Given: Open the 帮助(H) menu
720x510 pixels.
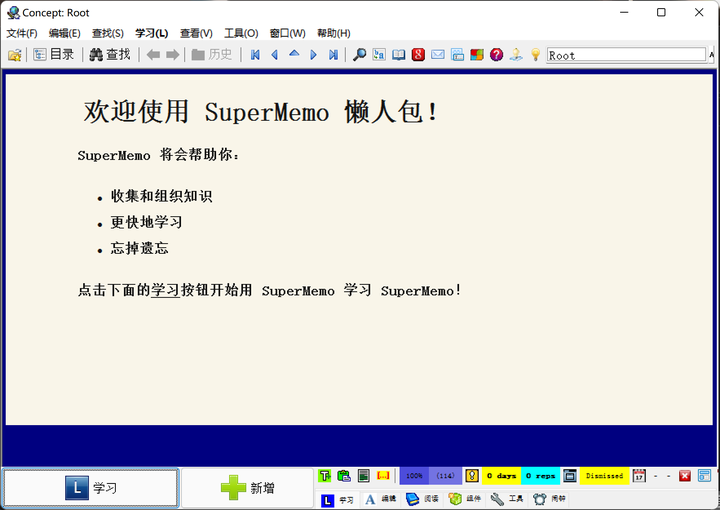Looking at the screenshot, I should coord(334,33).
